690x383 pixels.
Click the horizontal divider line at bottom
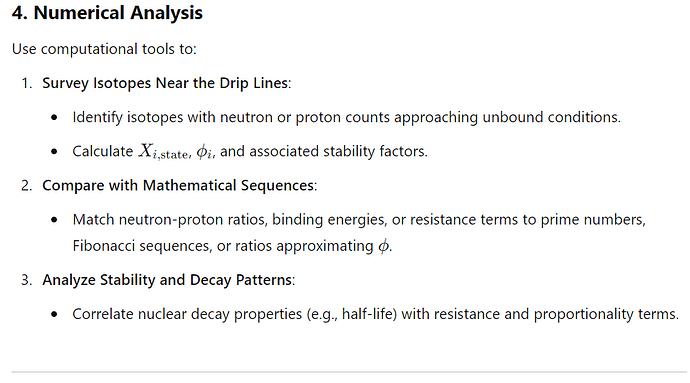(350, 372)
